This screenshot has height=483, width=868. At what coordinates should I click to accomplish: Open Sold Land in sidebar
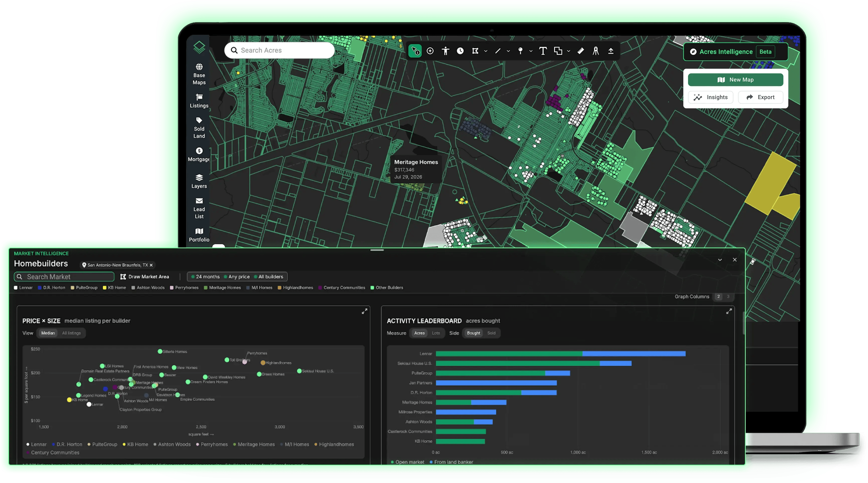coord(199,127)
